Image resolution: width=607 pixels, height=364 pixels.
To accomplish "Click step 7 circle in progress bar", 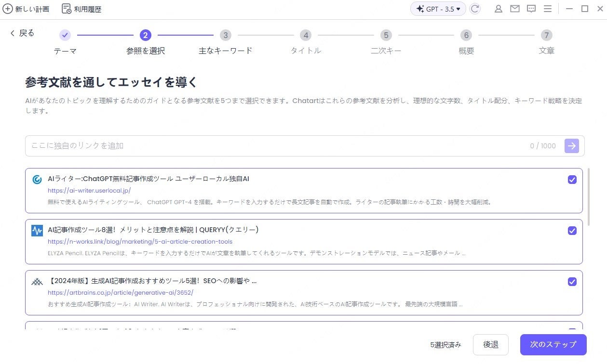I will point(546,35).
